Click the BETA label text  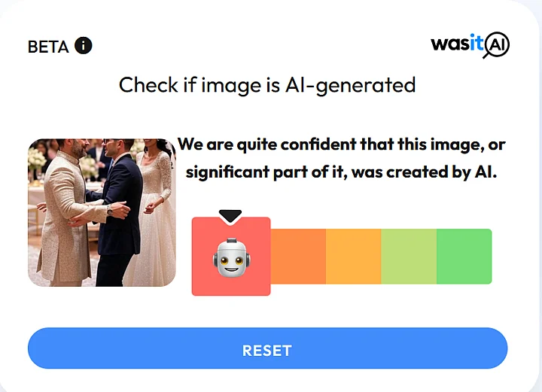click(48, 47)
